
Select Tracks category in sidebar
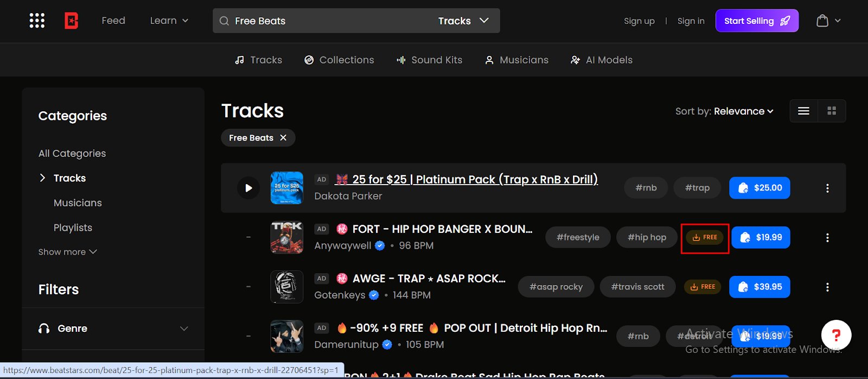coord(69,178)
